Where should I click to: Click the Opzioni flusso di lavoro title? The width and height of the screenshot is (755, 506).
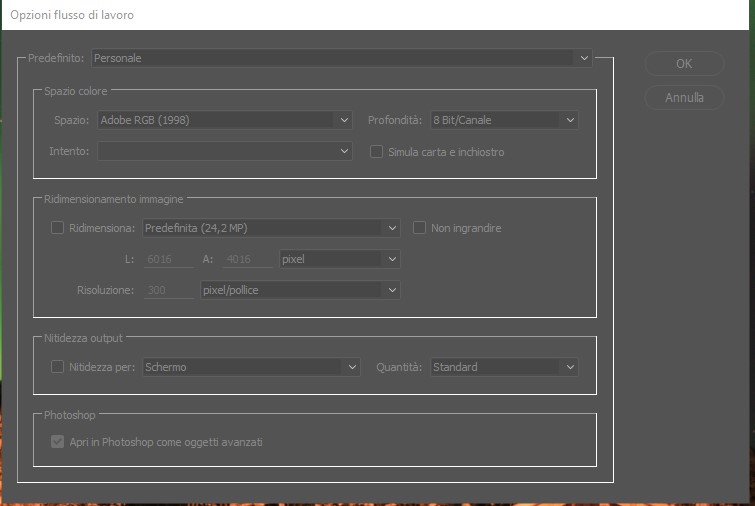pos(72,15)
